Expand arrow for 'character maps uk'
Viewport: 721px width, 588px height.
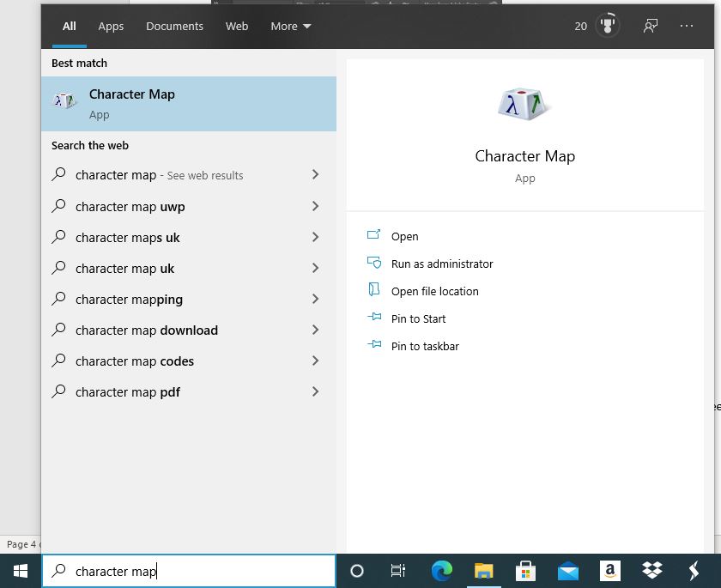click(316, 237)
